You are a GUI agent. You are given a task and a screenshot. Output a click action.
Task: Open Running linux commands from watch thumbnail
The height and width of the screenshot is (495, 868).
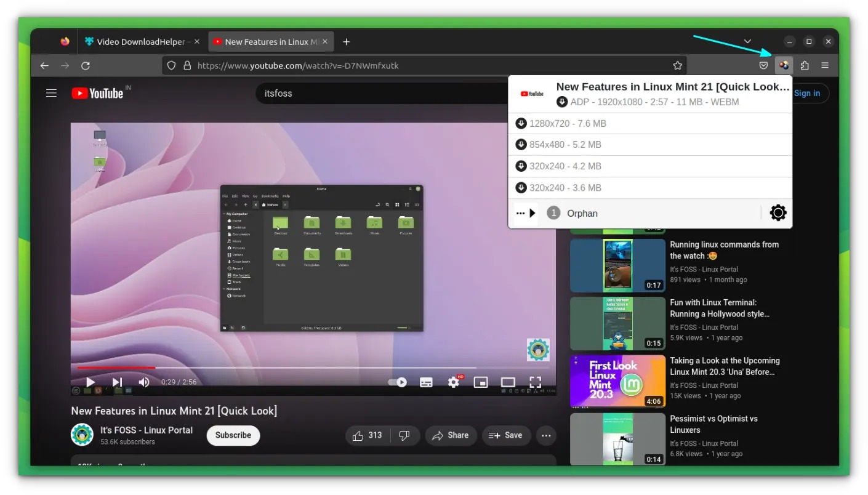(x=617, y=265)
